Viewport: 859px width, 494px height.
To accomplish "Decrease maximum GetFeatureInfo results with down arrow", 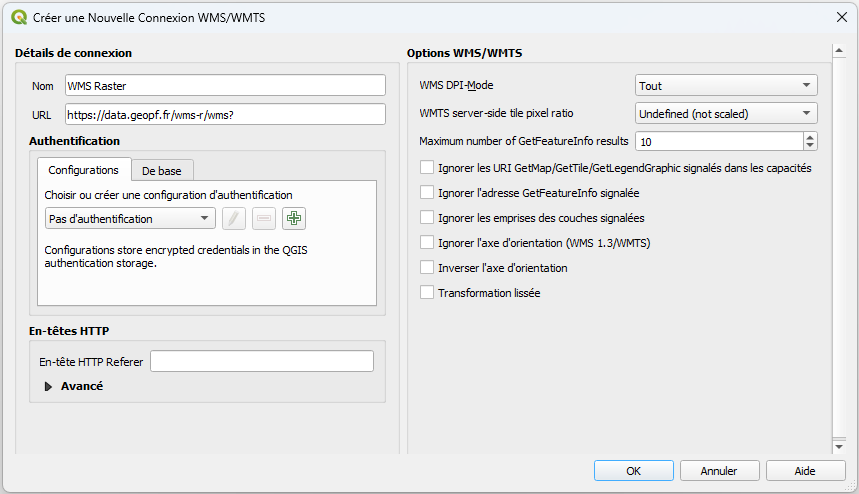I will (810, 146).
